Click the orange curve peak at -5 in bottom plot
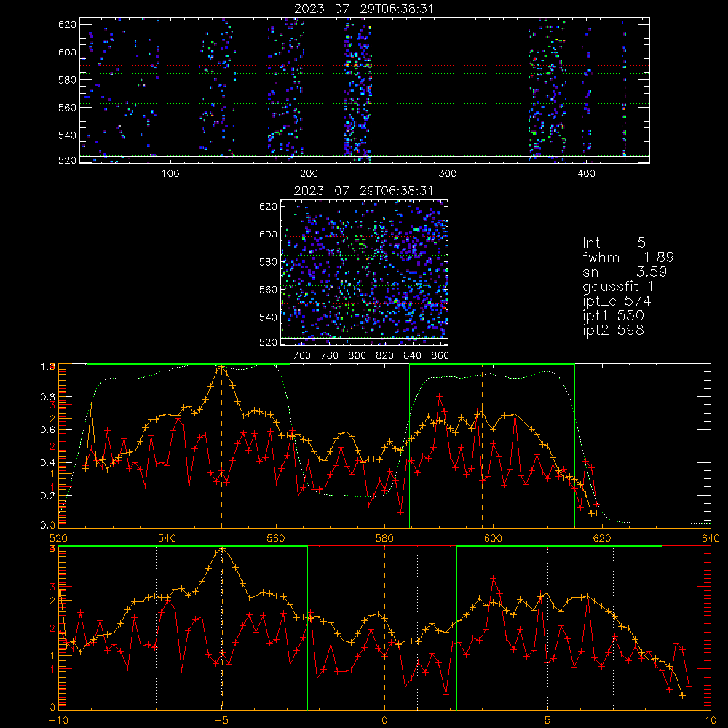728x728 pixels. pyautogui.click(x=222, y=550)
